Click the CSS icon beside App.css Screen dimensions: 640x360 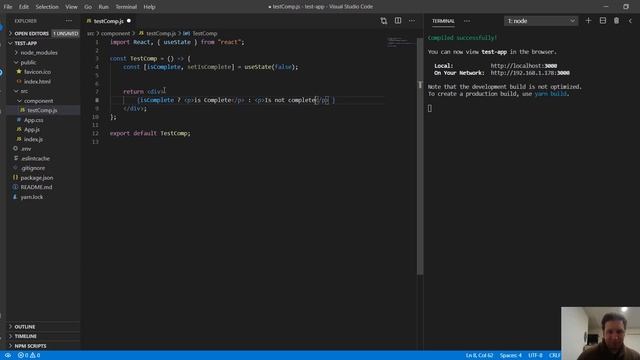pyautogui.click(x=19, y=120)
